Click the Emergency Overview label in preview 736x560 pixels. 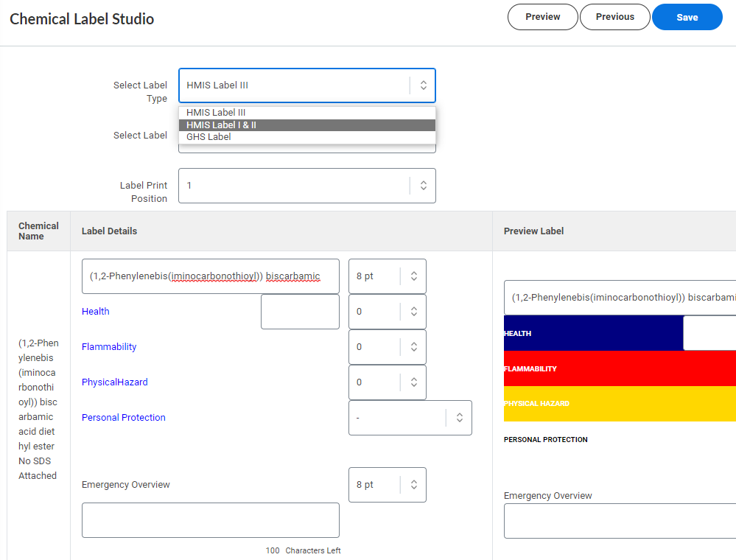pos(548,496)
